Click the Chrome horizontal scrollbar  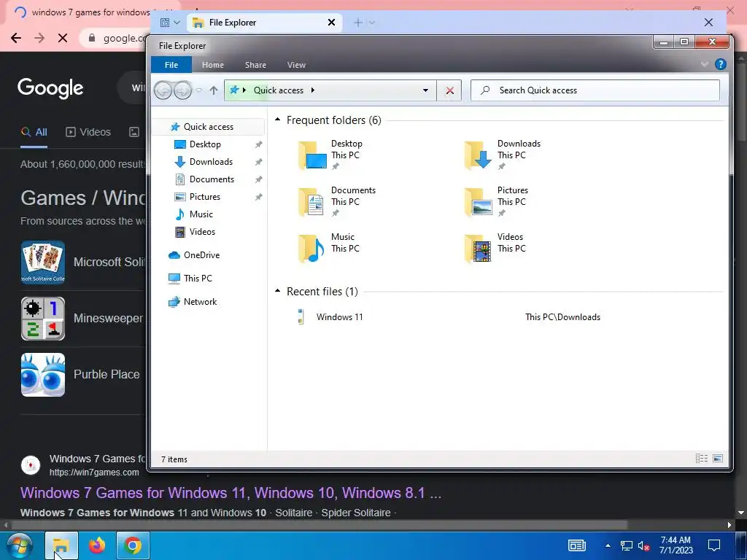[320, 525]
